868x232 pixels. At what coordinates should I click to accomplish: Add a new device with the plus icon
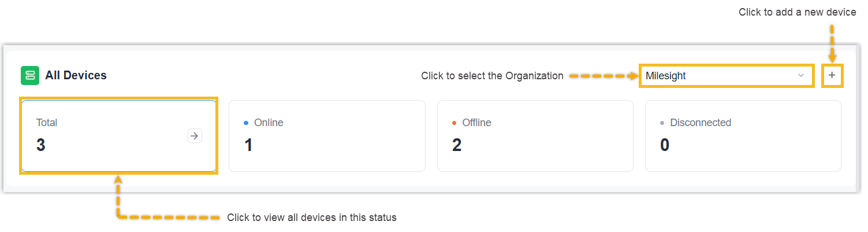point(832,76)
